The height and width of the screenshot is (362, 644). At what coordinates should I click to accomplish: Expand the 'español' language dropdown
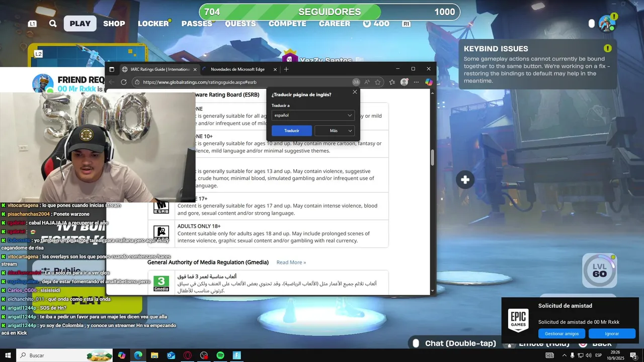313,115
